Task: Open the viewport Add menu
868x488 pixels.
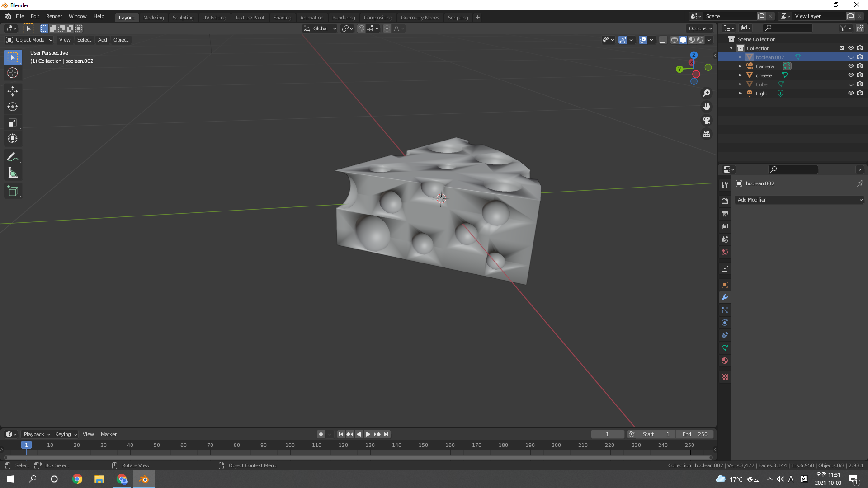Action: [103, 40]
